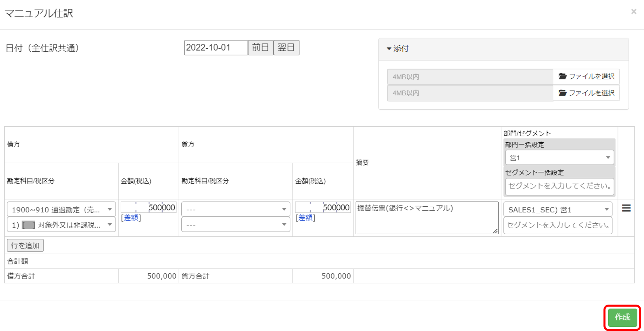Viewport: 644px width, 331px height.
Task: Open credit account dropdown
Action: 236,210
